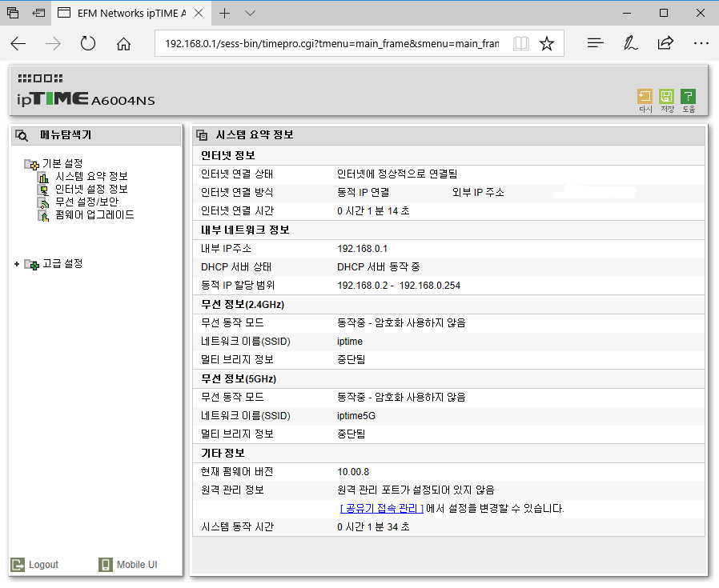Click the 동적 IP 연결 value
The width and height of the screenshot is (719, 588).
click(364, 193)
